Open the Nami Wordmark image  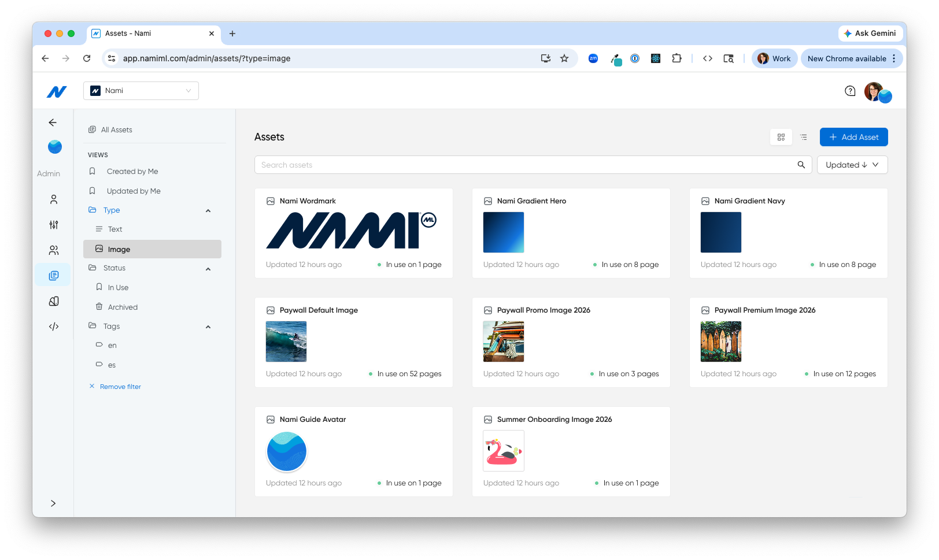352,231
